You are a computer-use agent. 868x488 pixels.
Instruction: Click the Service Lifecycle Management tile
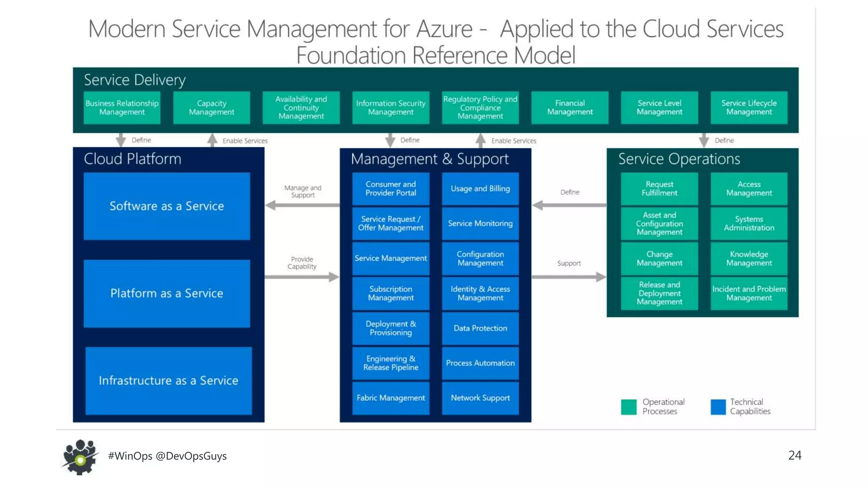pos(749,108)
